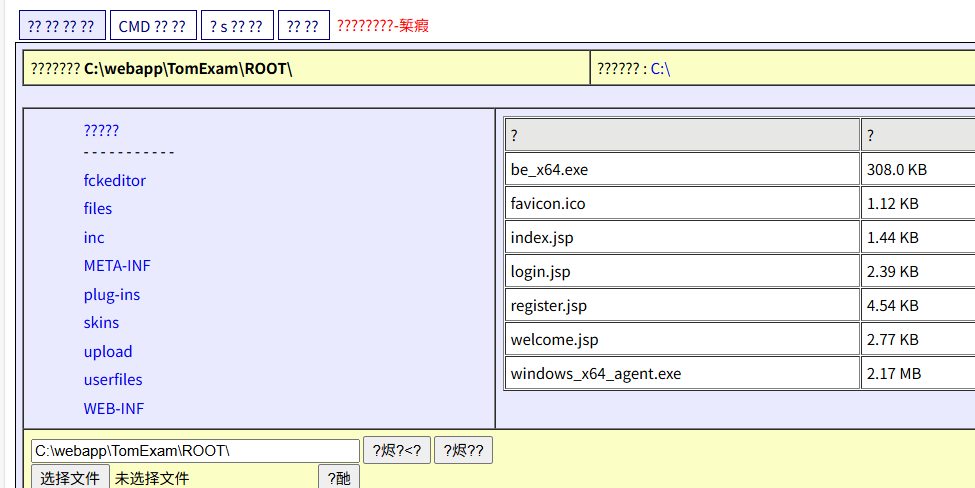Screen dimensions: 975x488
Task: Navigate to the WEB-INF folder
Action: 114,409
